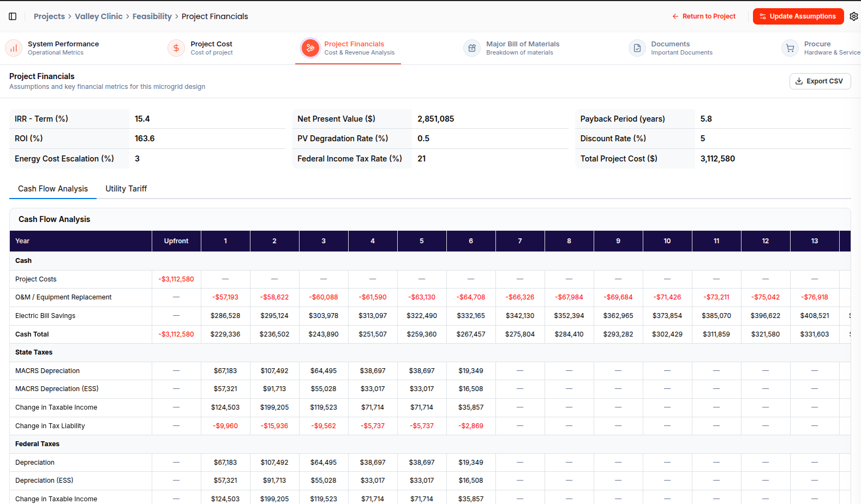Click the Major Bill of Materials icon
The height and width of the screenshot is (504, 861).
point(472,48)
